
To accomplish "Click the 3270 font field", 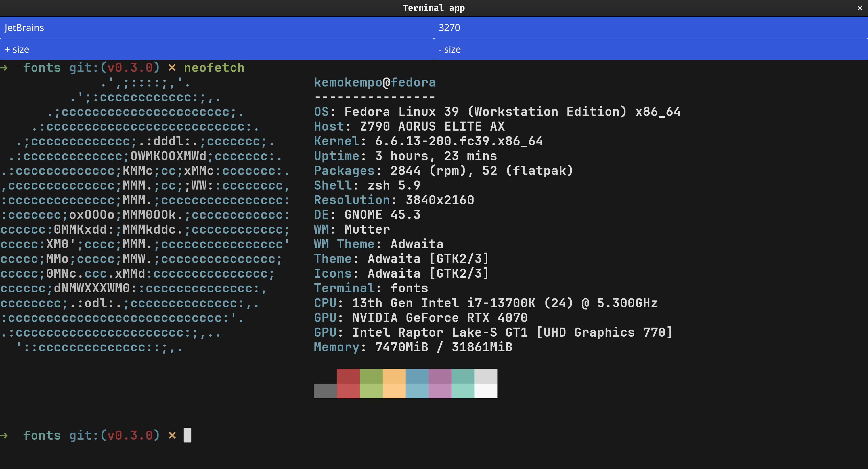I will (x=651, y=28).
